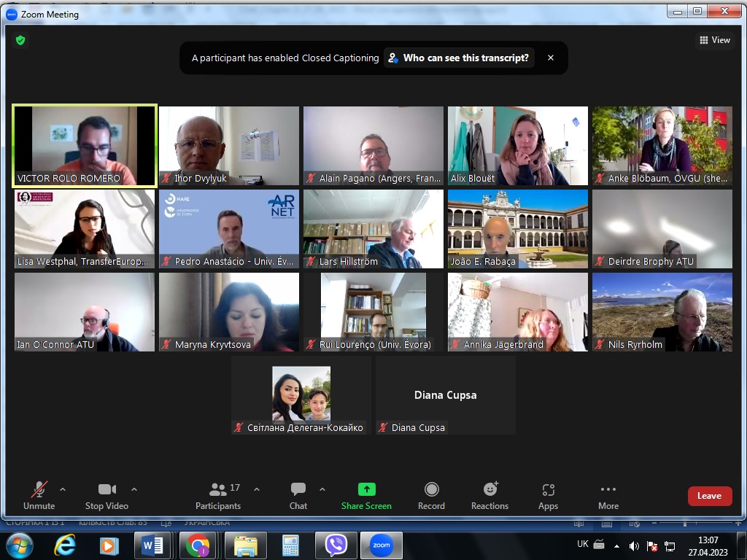Open the More options menu
This screenshot has height=560, width=747.
click(x=608, y=495)
